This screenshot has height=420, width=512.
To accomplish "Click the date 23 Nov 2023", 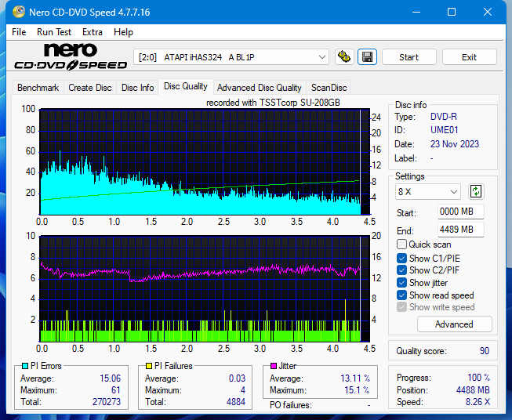I will [x=455, y=144].
